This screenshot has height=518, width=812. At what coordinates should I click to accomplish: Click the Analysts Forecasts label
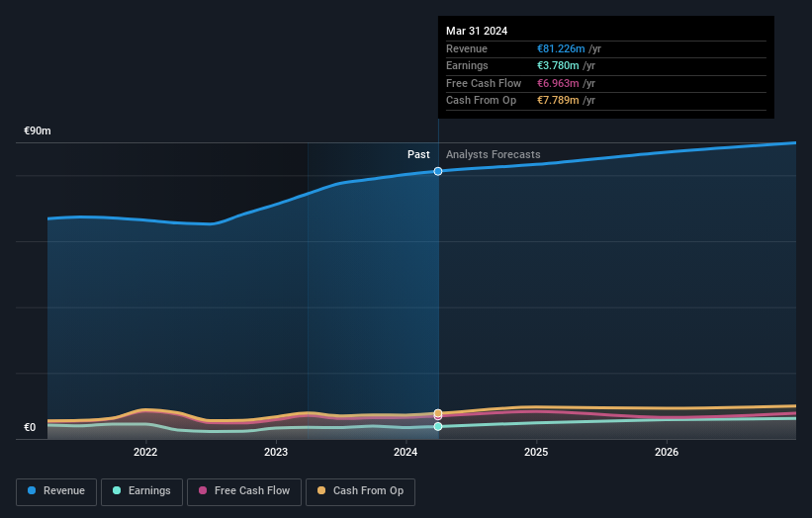[493, 154]
